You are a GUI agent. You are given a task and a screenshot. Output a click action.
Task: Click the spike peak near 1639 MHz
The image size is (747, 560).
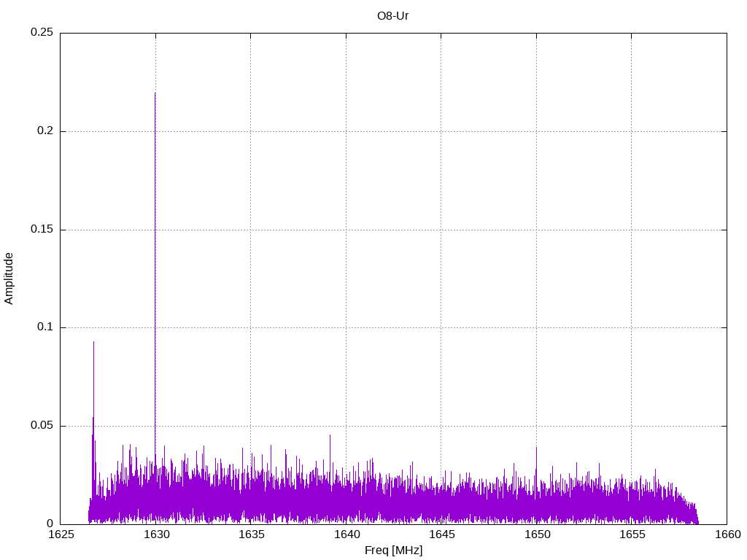[x=330, y=436]
